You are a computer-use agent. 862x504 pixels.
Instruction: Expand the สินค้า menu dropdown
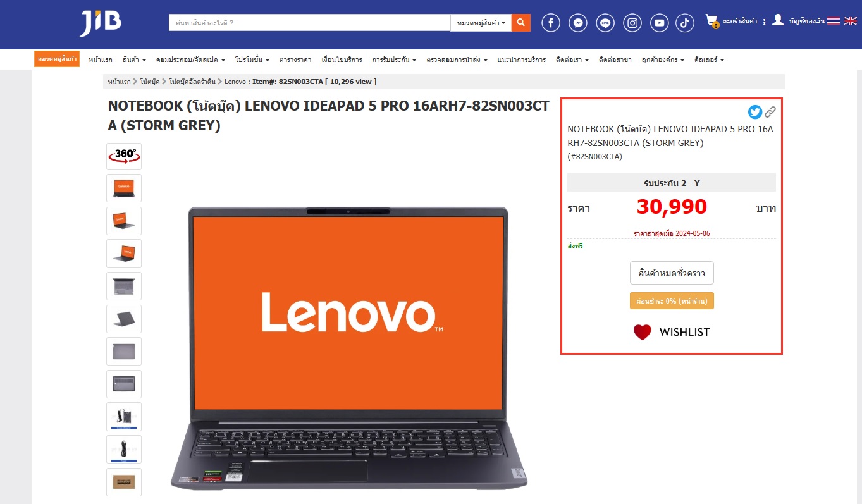click(x=134, y=59)
